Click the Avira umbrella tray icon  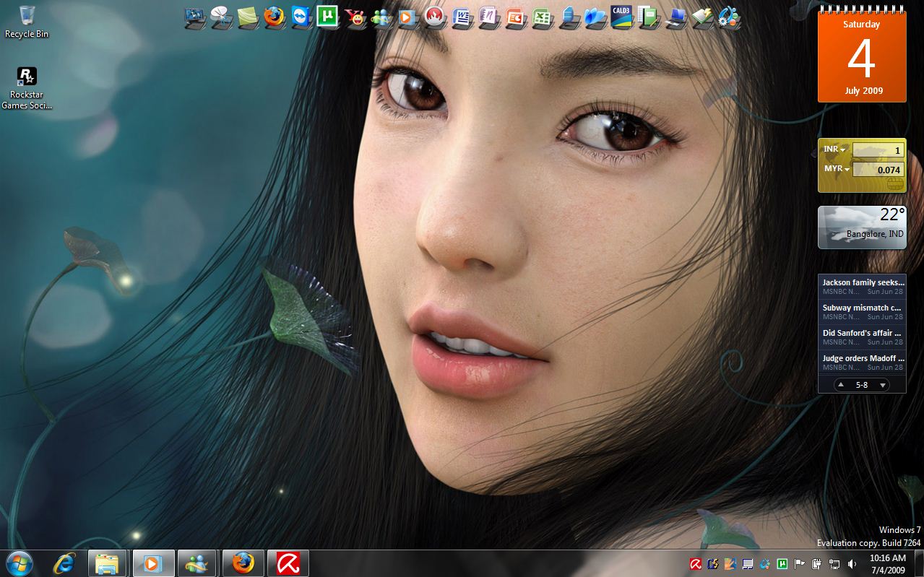[x=695, y=564]
